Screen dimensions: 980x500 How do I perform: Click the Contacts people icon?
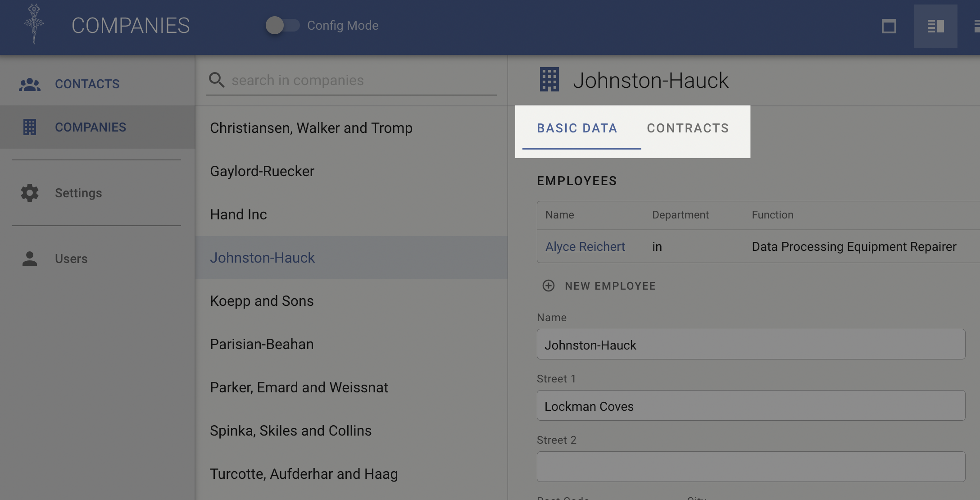pos(30,84)
